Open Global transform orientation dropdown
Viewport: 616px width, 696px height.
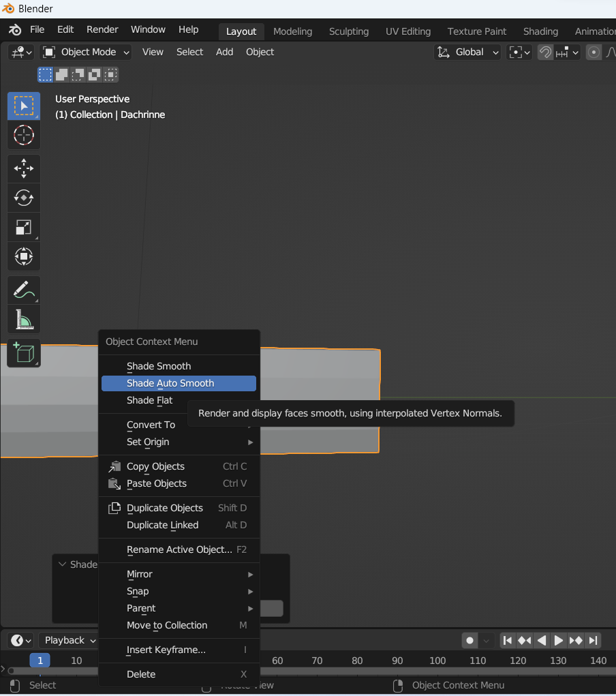pyautogui.click(x=467, y=52)
